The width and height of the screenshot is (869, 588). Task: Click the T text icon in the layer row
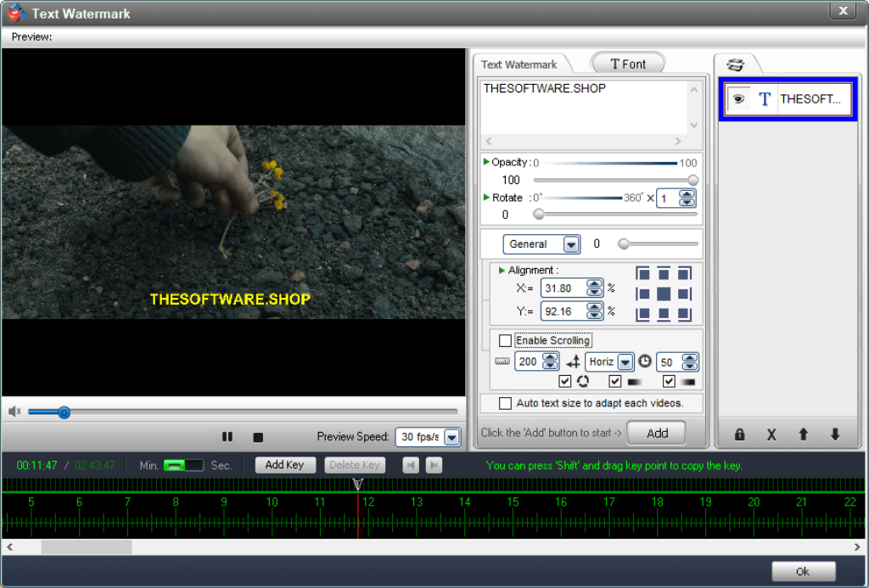coord(765,99)
